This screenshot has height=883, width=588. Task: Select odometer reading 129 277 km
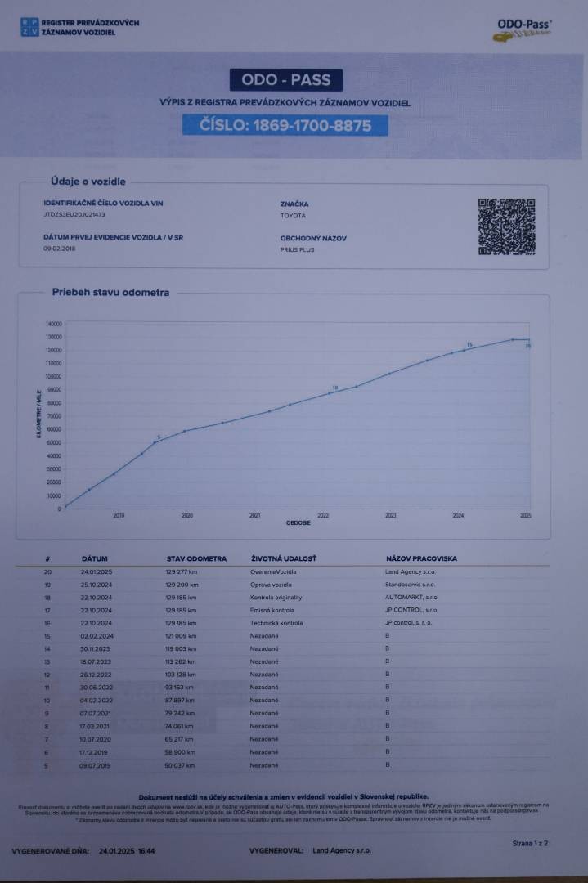pyautogui.click(x=182, y=571)
